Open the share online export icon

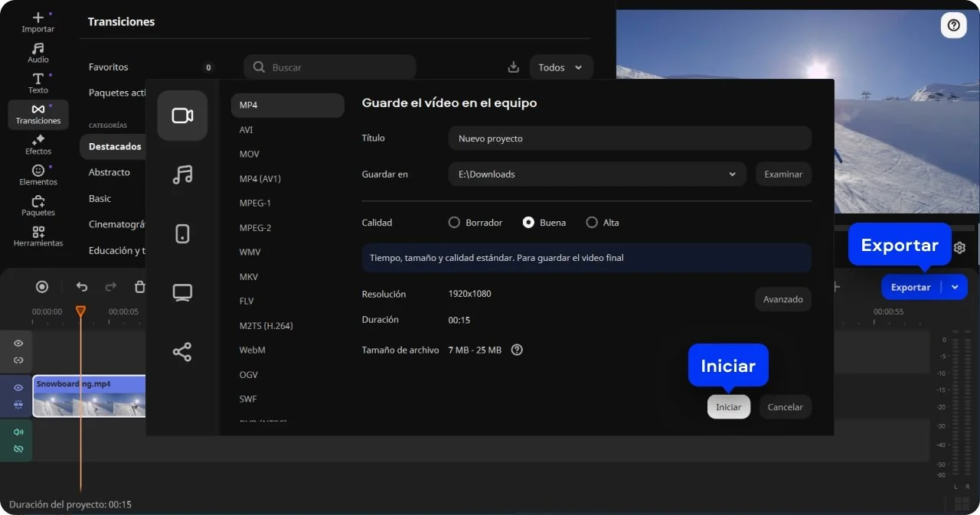[182, 352]
